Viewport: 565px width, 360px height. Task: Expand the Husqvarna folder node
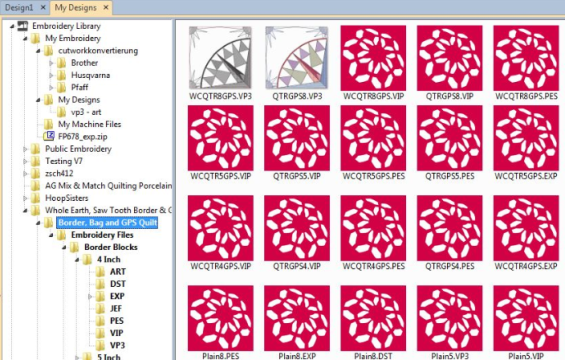point(51,75)
